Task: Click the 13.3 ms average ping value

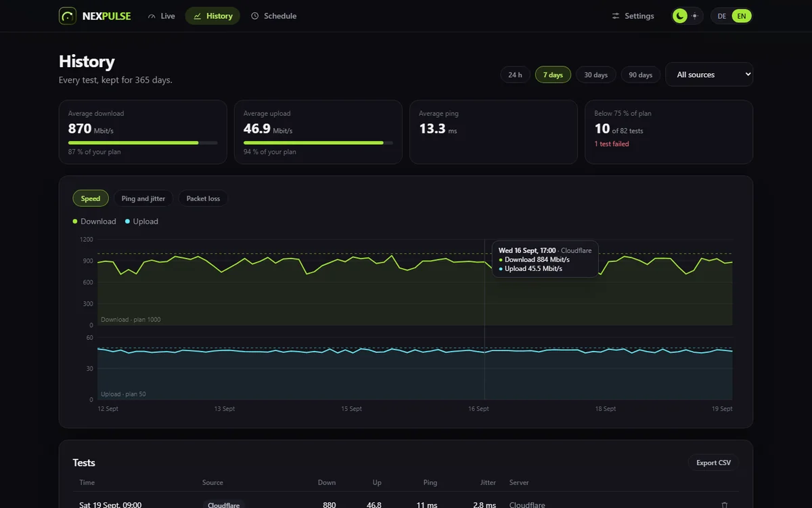Action: pos(438,129)
